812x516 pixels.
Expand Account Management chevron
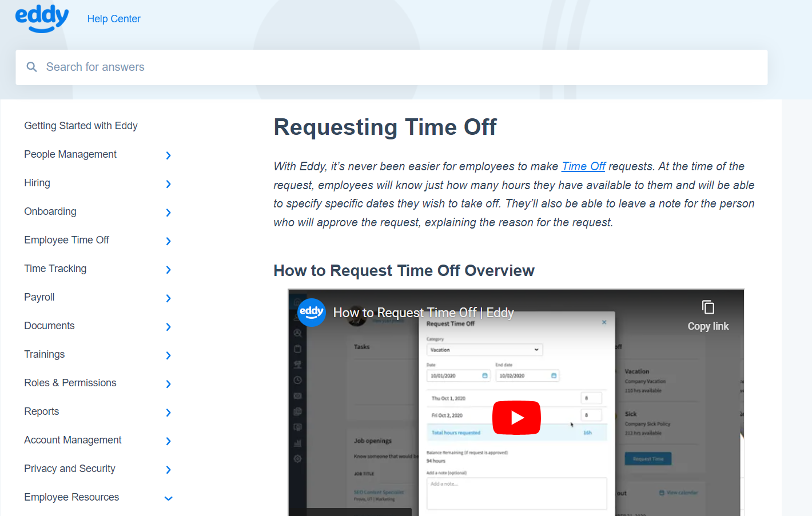coord(168,441)
